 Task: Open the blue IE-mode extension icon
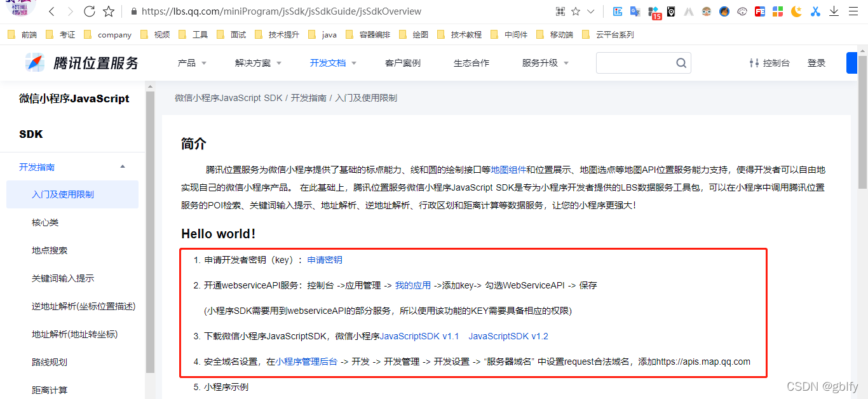(618, 11)
